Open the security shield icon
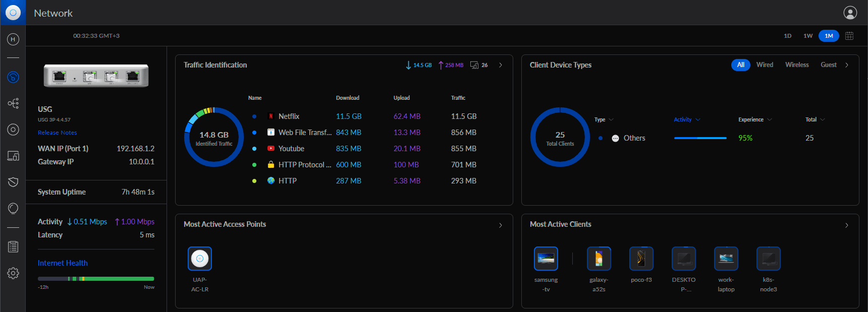868x312 pixels. click(x=13, y=182)
